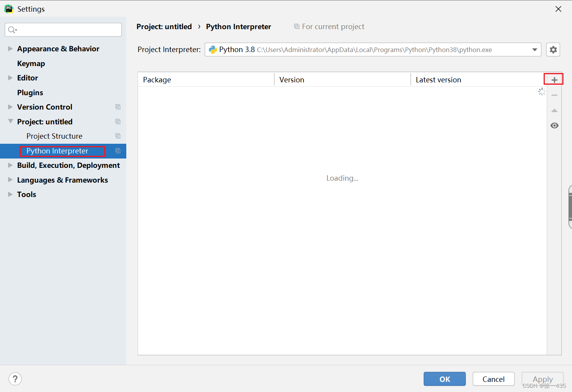Select the Appearance & Behavior category label
The width and height of the screenshot is (572, 392).
[x=58, y=49]
